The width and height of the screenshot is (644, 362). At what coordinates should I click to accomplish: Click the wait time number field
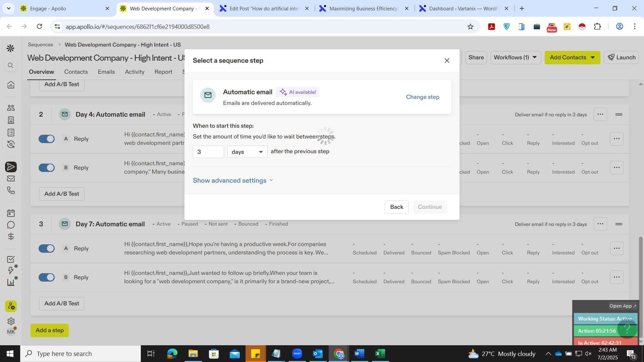click(x=208, y=152)
